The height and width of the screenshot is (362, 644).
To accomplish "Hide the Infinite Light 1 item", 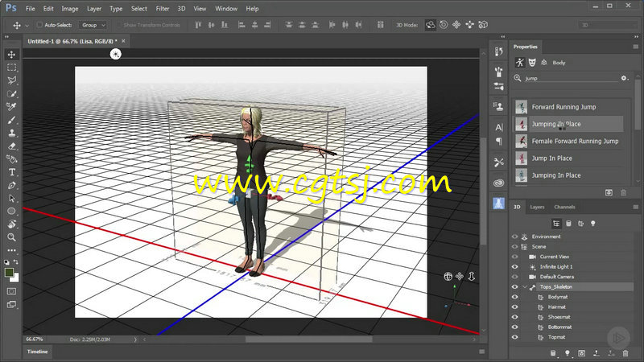I will coord(514,267).
